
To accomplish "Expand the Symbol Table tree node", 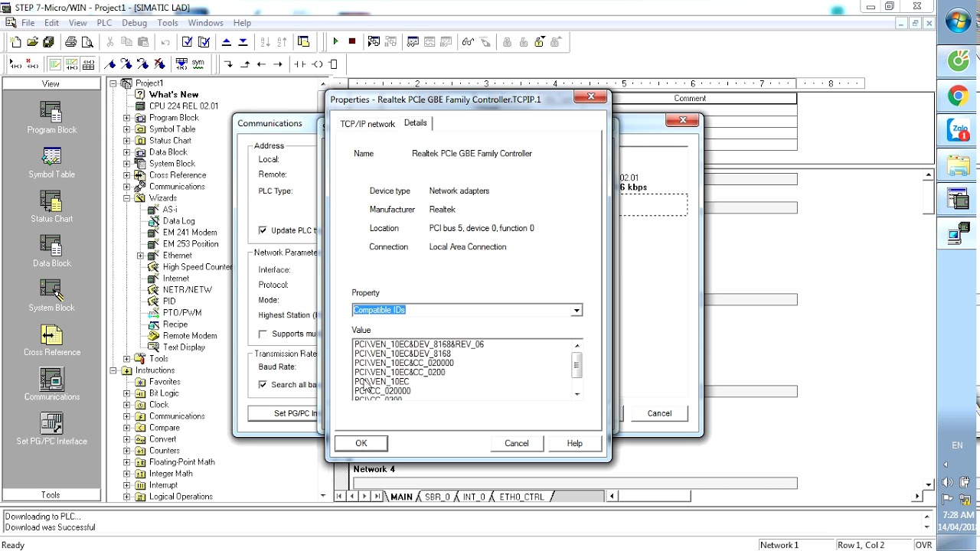I will click(x=127, y=129).
